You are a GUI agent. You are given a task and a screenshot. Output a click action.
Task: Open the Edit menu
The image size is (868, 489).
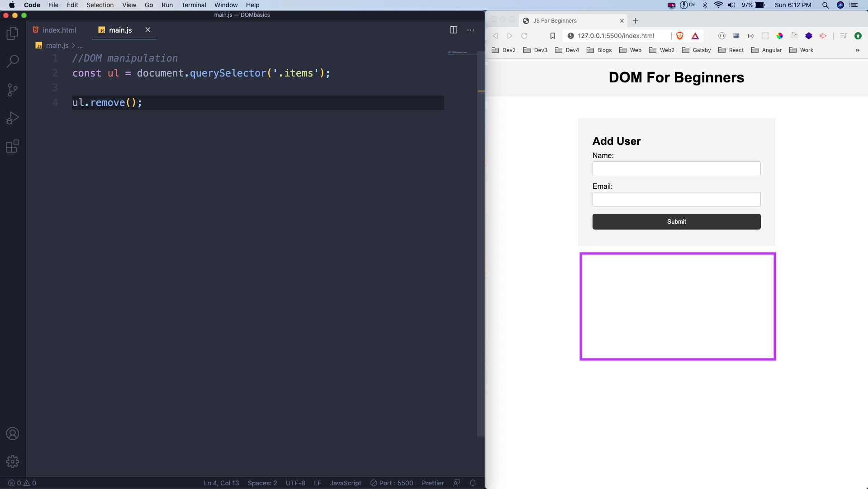72,5
